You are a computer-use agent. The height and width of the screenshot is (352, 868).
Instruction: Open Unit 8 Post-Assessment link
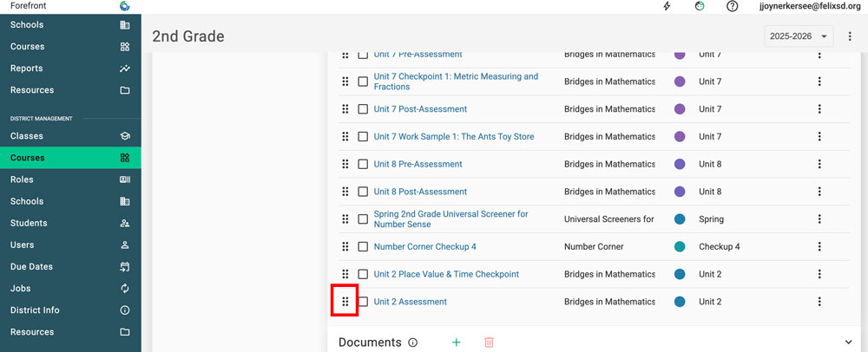[x=420, y=192]
